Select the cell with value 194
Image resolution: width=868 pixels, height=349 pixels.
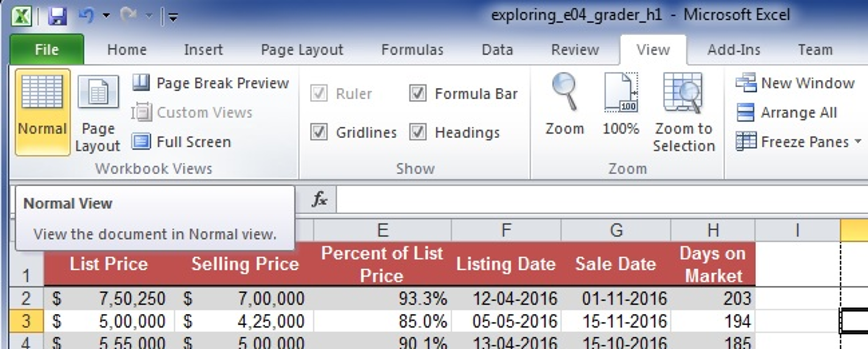tap(713, 321)
